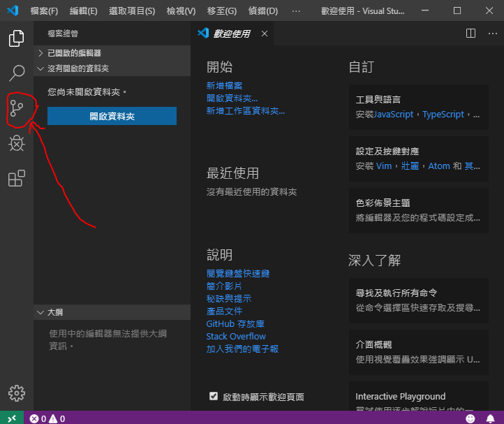Open the 簡介影片 link
The image size is (504, 424).
[x=224, y=286]
